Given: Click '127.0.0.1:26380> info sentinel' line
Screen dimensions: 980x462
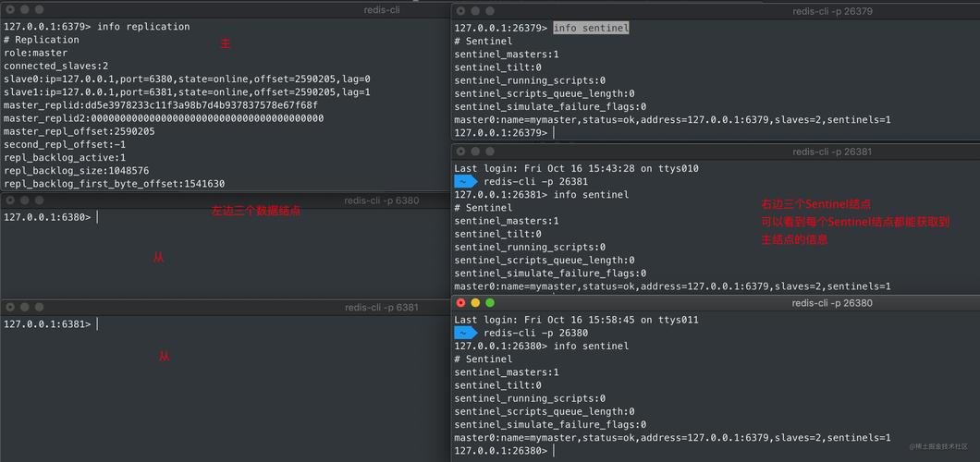Looking at the screenshot, I should (x=541, y=346).
